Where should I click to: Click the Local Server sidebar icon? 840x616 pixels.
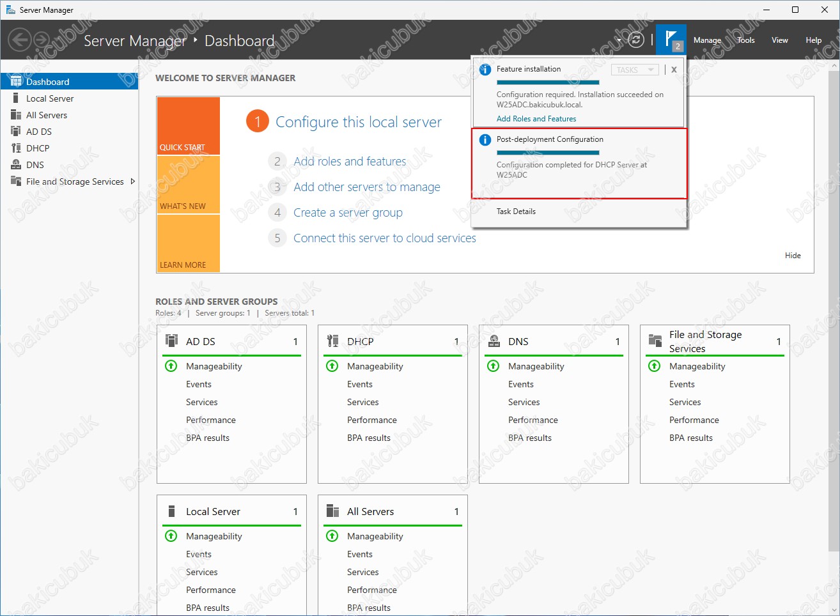[x=16, y=98]
